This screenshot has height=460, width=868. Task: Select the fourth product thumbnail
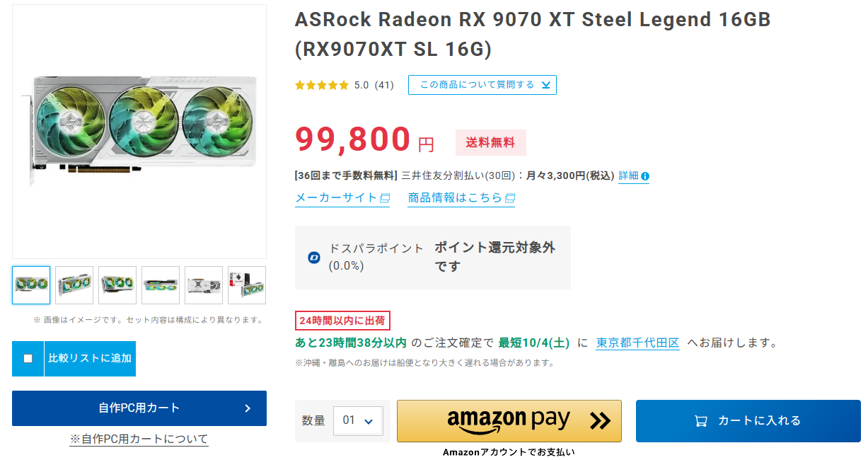pyautogui.click(x=161, y=285)
